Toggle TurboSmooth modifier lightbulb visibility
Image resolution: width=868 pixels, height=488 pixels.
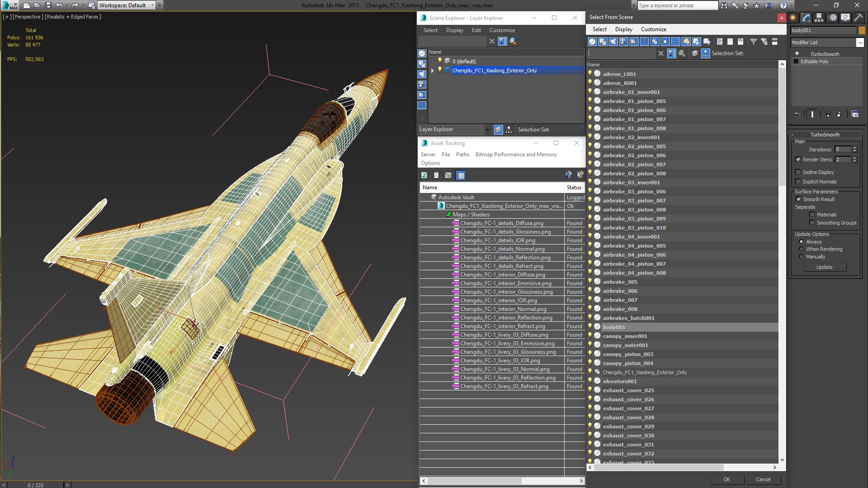coord(797,54)
